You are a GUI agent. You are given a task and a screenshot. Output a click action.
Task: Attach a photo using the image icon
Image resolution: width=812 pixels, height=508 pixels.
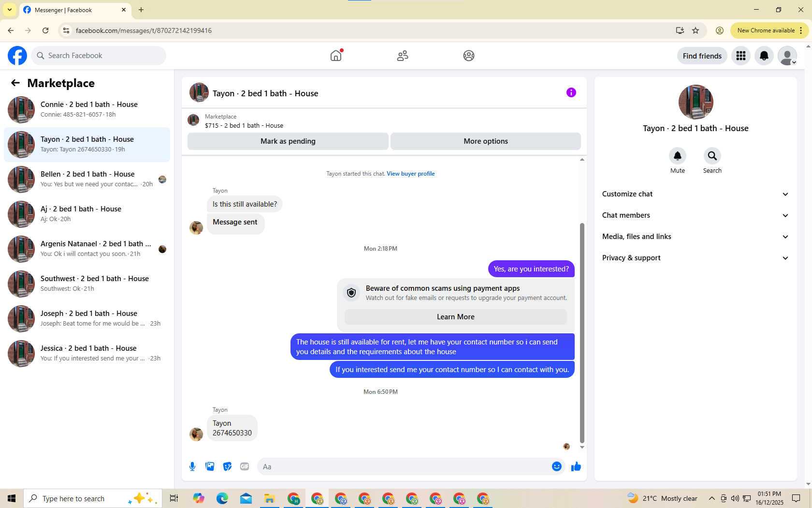pyautogui.click(x=210, y=466)
